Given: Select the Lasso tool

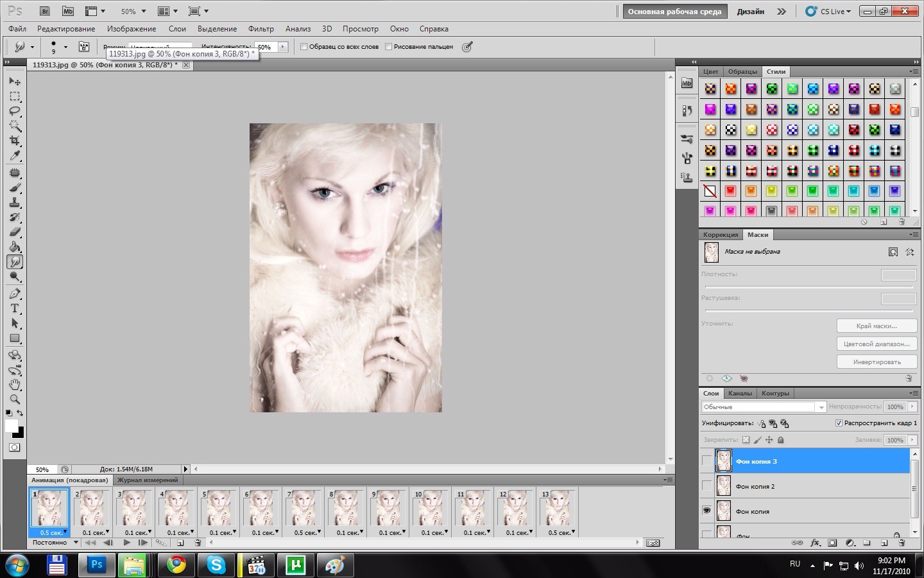Looking at the screenshot, I should tap(15, 111).
